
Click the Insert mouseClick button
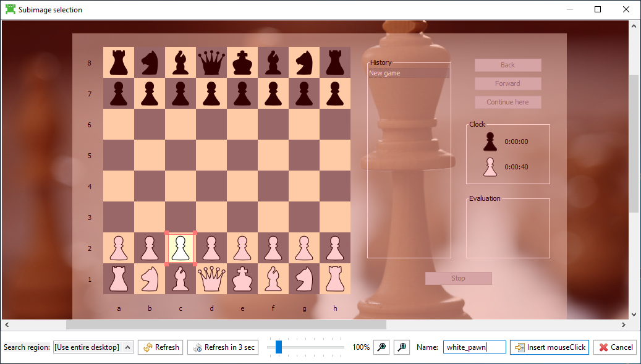(x=550, y=347)
